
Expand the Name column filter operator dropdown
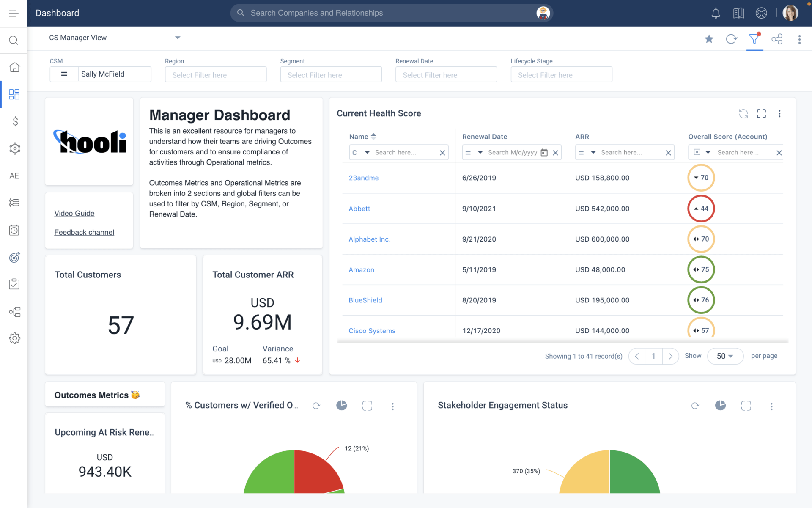tap(367, 152)
